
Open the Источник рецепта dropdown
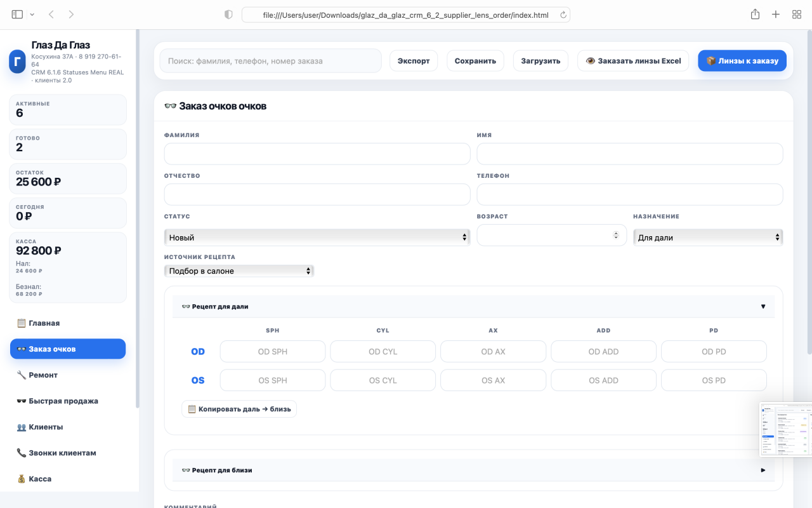tap(239, 271)
